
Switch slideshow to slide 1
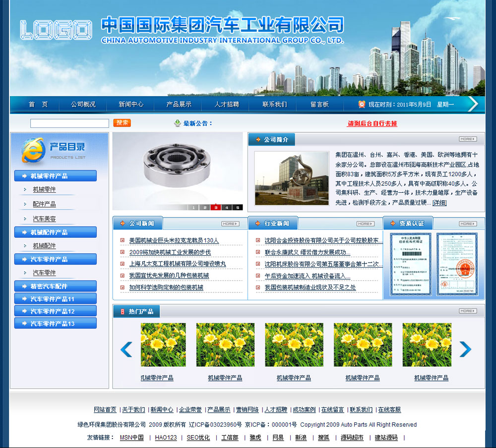click(193, 208)
